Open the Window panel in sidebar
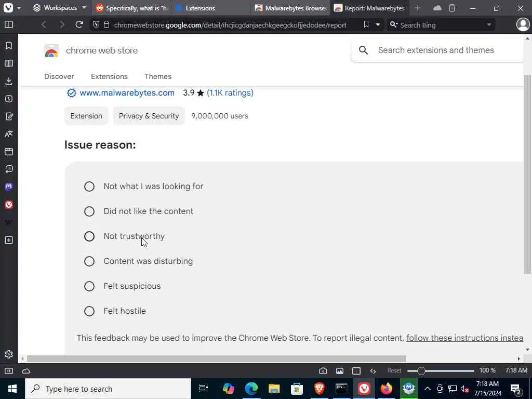The image size is (532, 399). (9, 152)
